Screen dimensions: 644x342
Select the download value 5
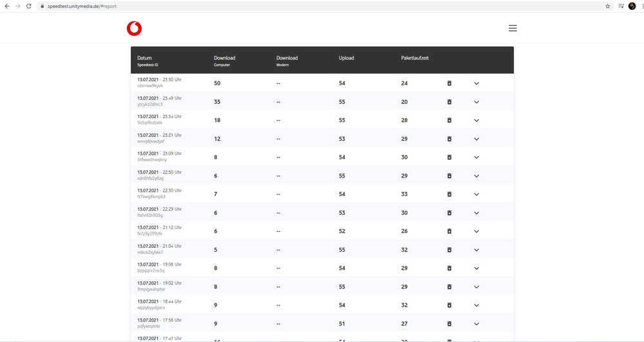pyautogui.click(x=215, y=250)
